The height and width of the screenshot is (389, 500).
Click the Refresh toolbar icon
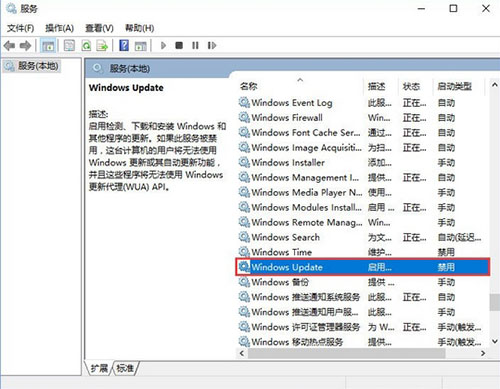point(86,45)
